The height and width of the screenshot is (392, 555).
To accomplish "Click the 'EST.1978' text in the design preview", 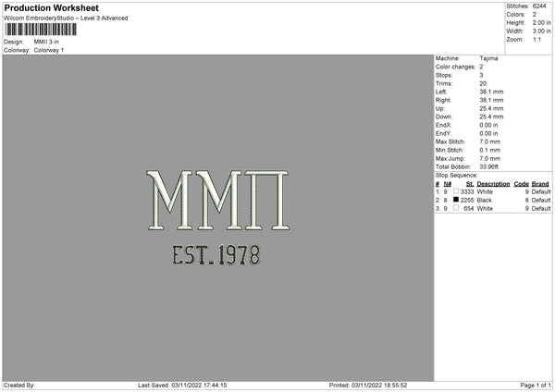I will (216, 255).
